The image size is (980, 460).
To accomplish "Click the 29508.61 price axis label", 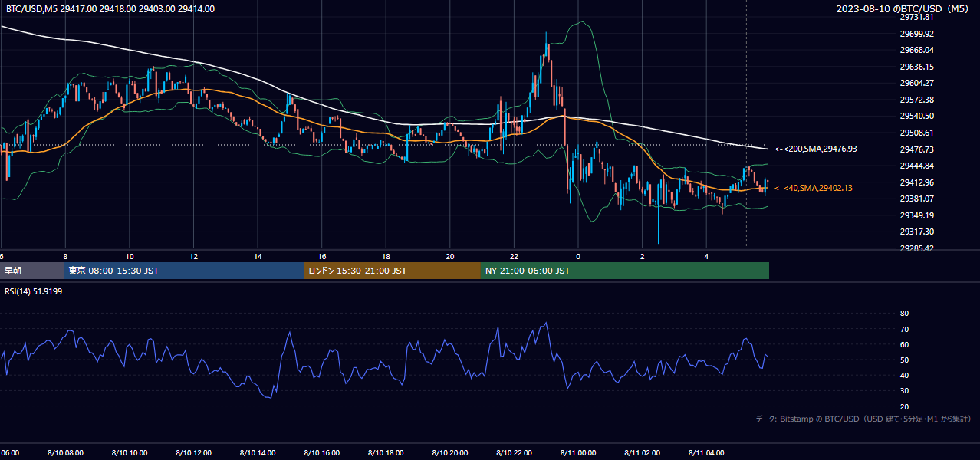I will (x=916, y=133).
